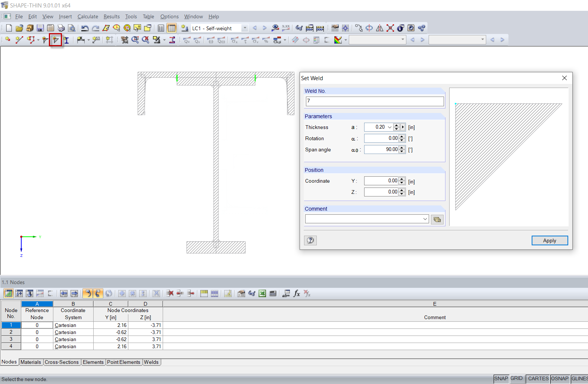Click the Span angle α0 value field
This screenshot has width=588, height=384.
(x=381, y=149)
